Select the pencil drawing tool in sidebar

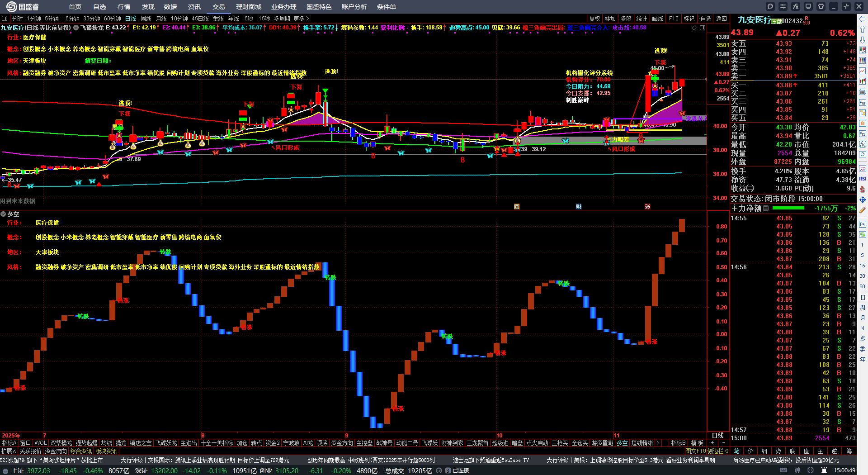pyautogui.click(x=863, y=210)
